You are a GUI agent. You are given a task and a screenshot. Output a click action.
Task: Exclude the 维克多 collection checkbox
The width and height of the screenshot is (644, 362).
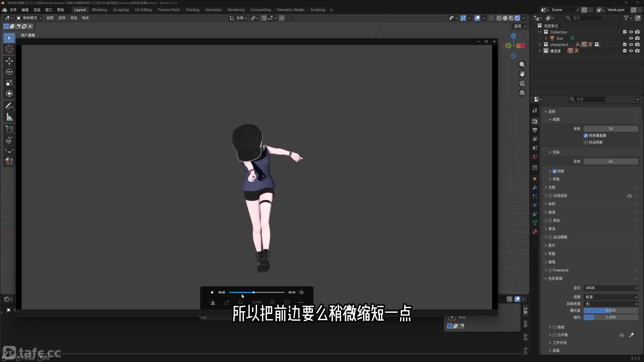point(625,51)
